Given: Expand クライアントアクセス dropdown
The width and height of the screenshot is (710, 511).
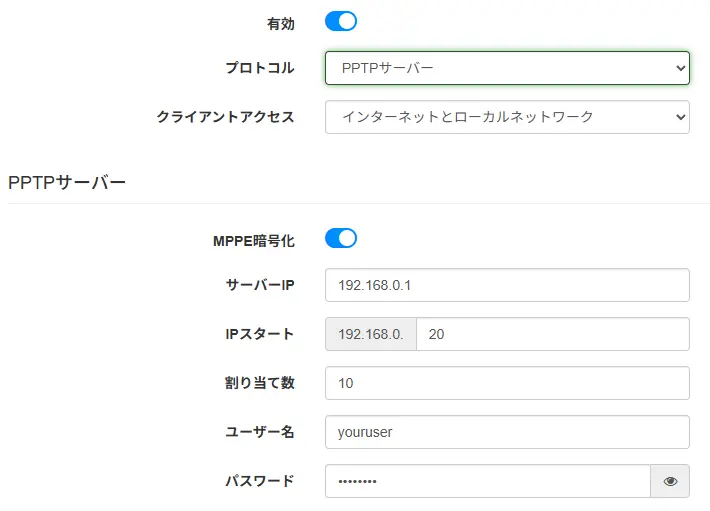Looking at the screenshot, I should coord(507,117).
